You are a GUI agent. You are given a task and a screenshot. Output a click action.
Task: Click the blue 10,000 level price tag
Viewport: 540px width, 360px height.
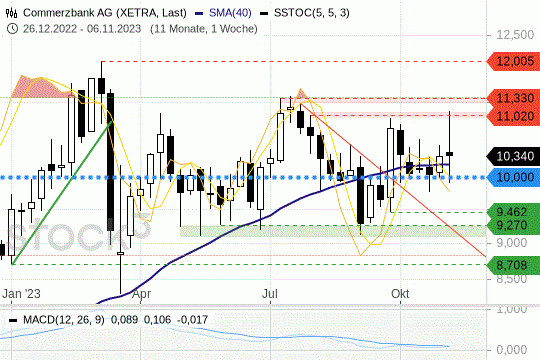coord(513,177)
